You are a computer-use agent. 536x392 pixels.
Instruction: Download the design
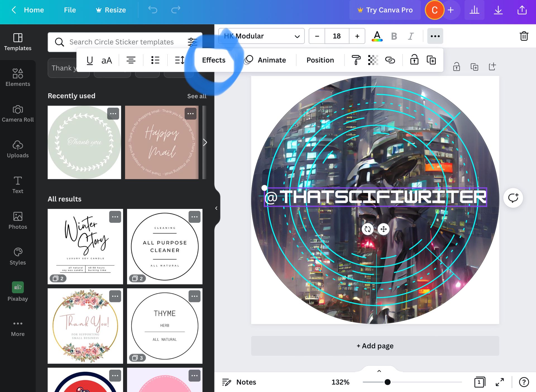pos(498,10)
